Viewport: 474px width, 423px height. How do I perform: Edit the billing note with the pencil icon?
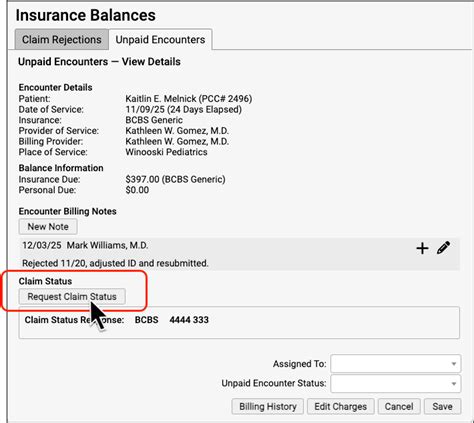pyautogui.click(x=443, y=248)
